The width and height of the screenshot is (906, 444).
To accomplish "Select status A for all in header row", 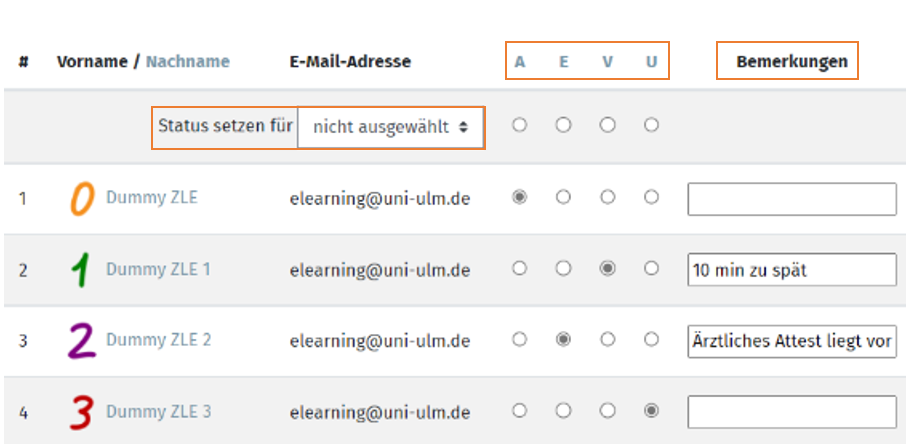I will point(519,125).
